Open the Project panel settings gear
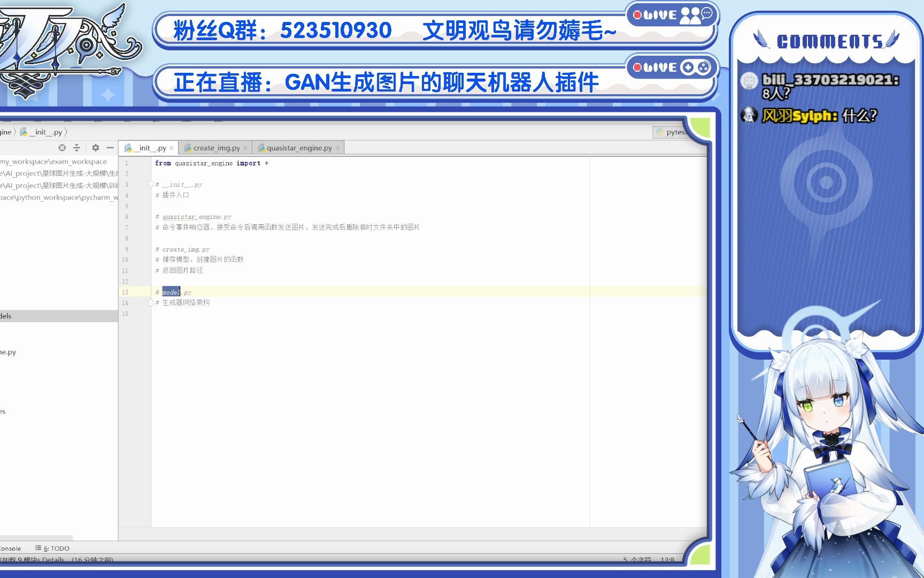 95,148
